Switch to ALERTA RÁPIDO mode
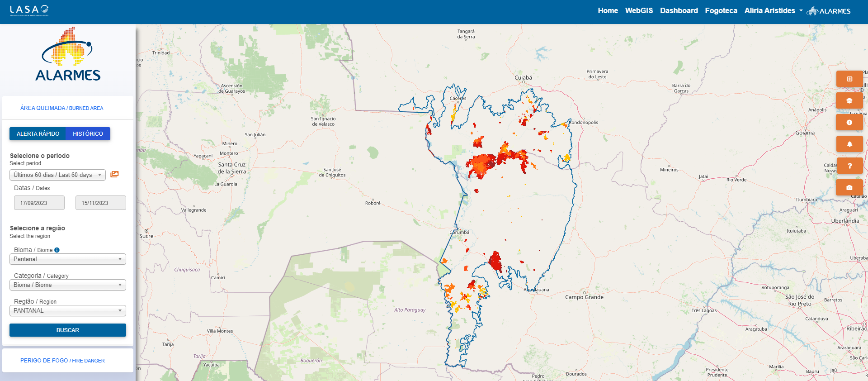The width and height of the screenshot is (868, 381). point(38,134)
